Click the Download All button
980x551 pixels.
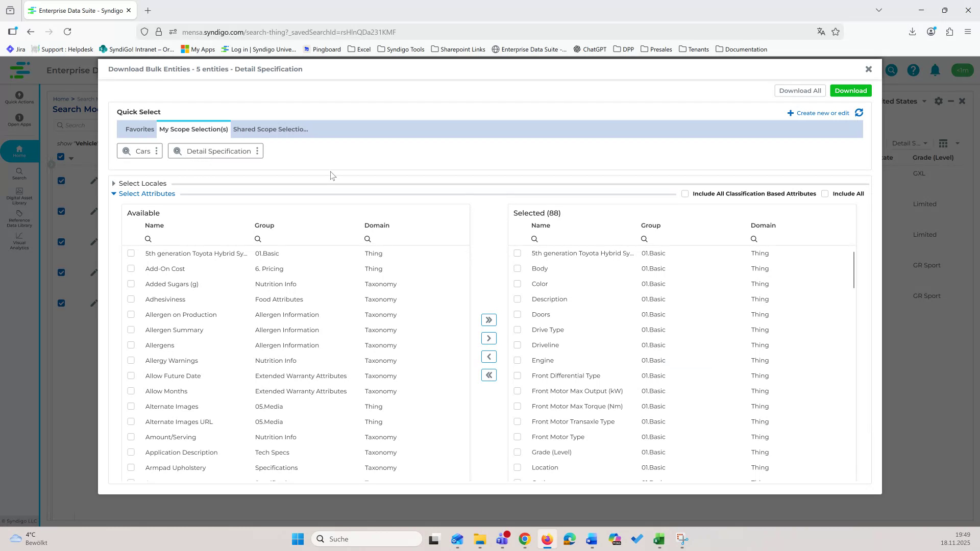coord(800,90)
